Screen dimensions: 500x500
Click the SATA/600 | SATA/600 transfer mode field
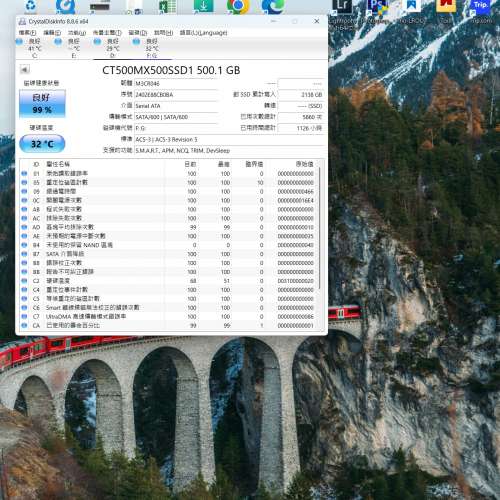(176, 117)
